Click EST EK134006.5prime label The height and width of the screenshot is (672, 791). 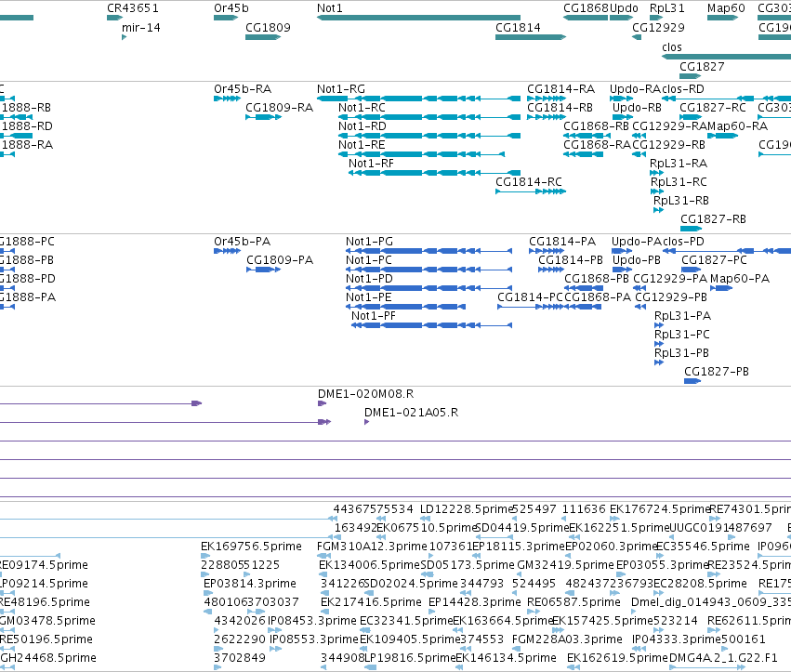click(x=369, y=564)
